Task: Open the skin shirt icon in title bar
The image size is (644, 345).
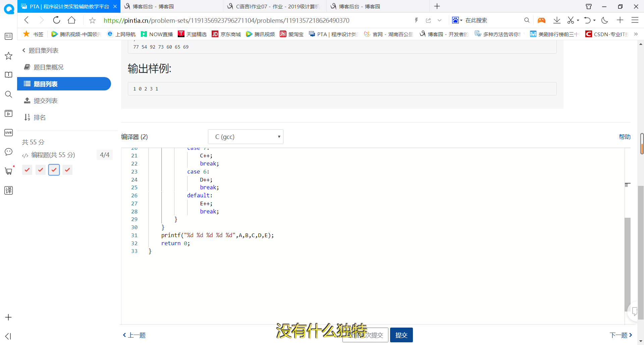Action: [589, 6]
